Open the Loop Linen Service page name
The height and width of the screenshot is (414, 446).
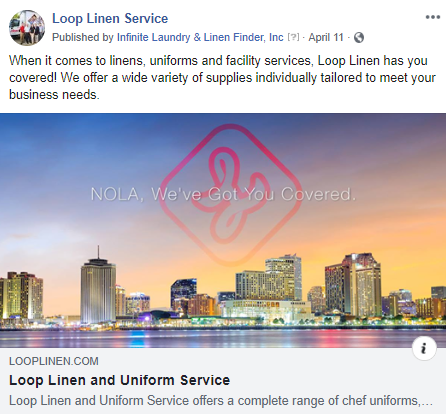pyautogui.click(x=110, y=19)
